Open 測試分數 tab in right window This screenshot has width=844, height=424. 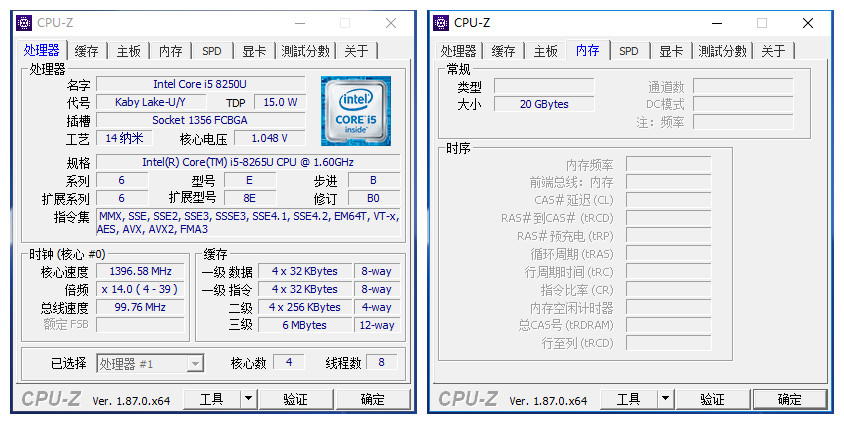(x=722, y=51)
